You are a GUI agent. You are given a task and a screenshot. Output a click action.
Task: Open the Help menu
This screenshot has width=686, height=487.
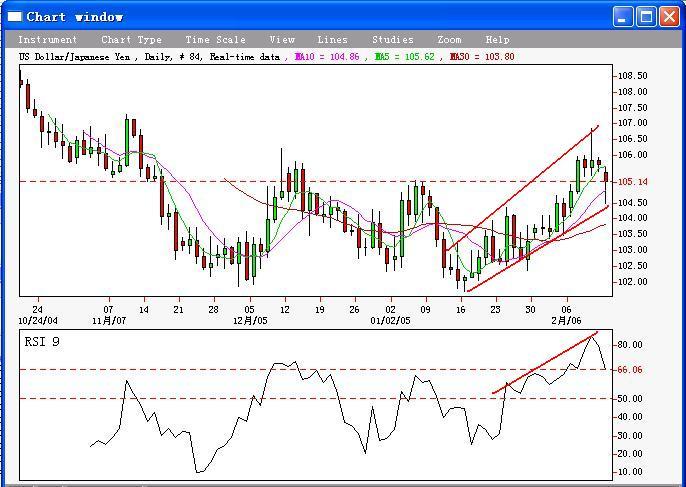coord(497,40)
